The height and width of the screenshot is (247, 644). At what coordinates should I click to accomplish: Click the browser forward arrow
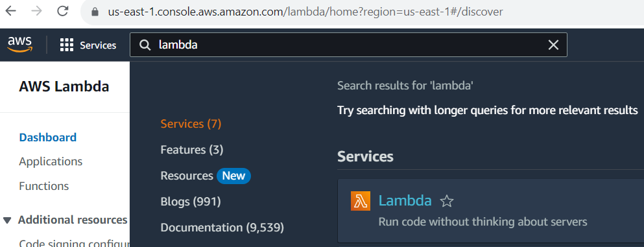pos(36,11)
